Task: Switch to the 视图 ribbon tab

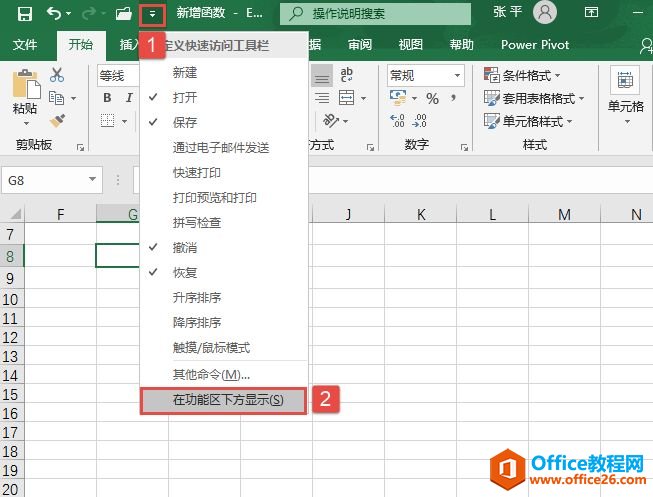Action: 410,45
